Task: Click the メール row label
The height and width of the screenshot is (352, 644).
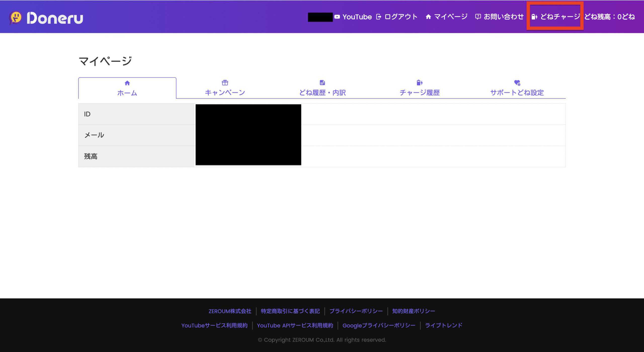Action: [x=94, y=135]
